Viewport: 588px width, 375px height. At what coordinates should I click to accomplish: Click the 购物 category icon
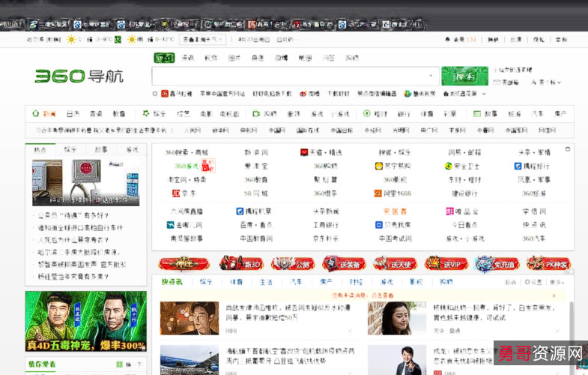click(256, 113)
